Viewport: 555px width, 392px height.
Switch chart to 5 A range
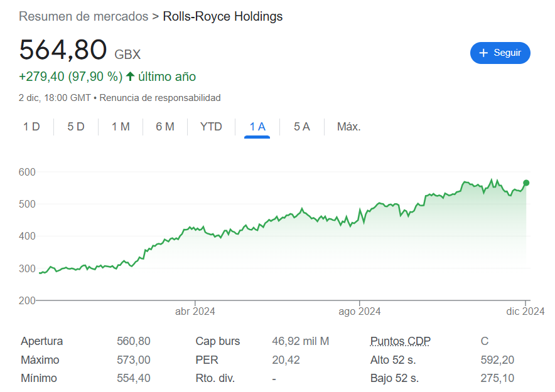click(x=302, y=127)
